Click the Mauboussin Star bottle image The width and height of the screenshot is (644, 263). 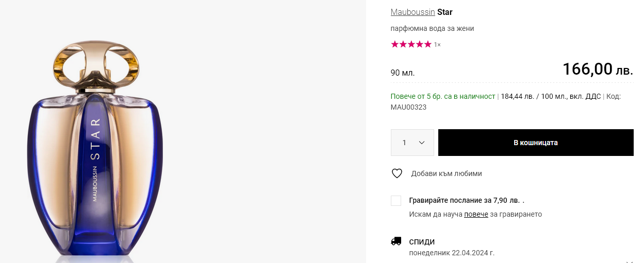click(x=95, y=149)
